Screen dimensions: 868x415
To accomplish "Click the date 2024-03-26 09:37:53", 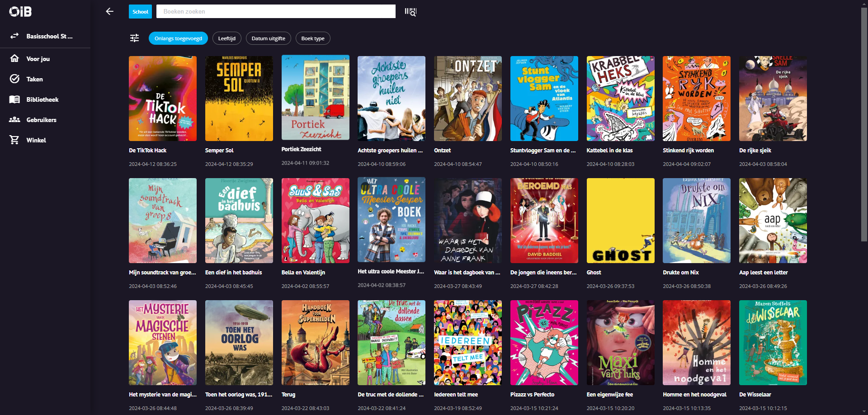I will (610, 286).
